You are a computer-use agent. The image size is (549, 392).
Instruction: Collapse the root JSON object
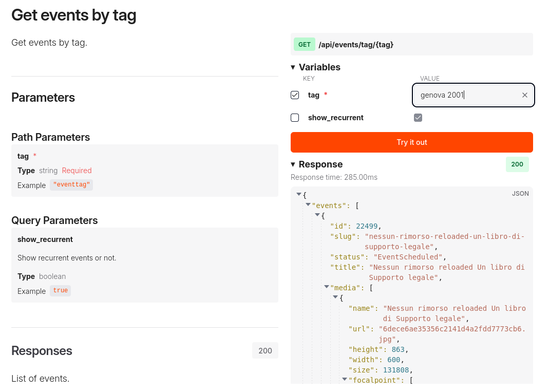click(299, 194)
